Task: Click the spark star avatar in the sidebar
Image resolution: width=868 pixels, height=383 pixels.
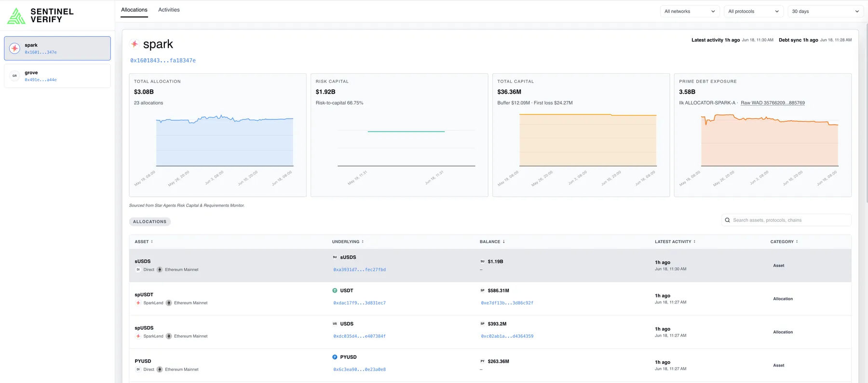Action: (15, 48)
